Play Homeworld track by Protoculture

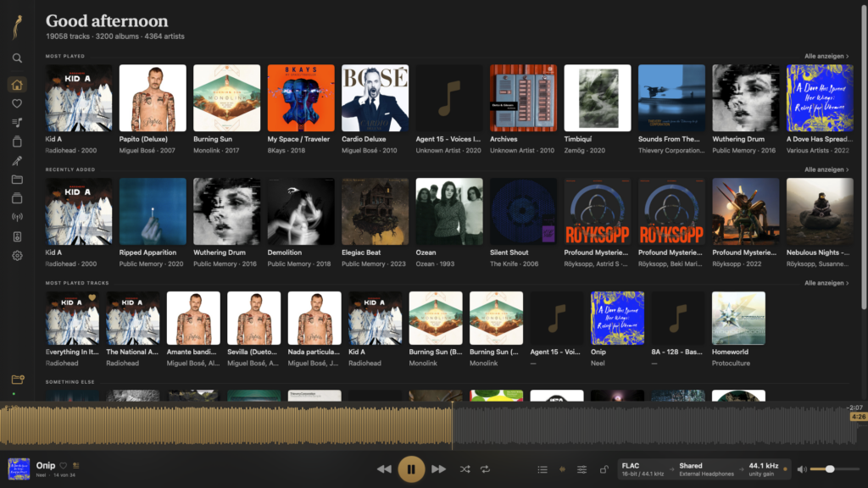point(738,319)
